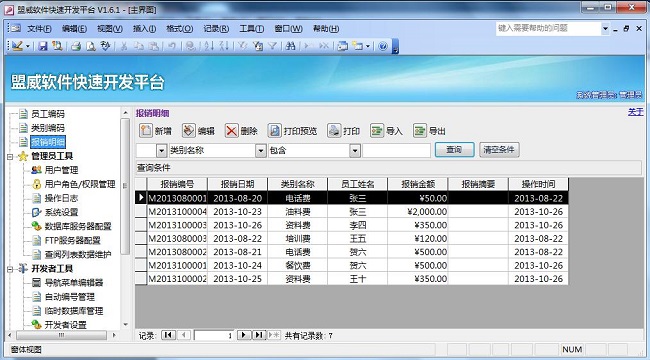650x360 pixels.
Task: Select 系统设置 tree item
Action: pyautogui.click(x=61, y=212)
